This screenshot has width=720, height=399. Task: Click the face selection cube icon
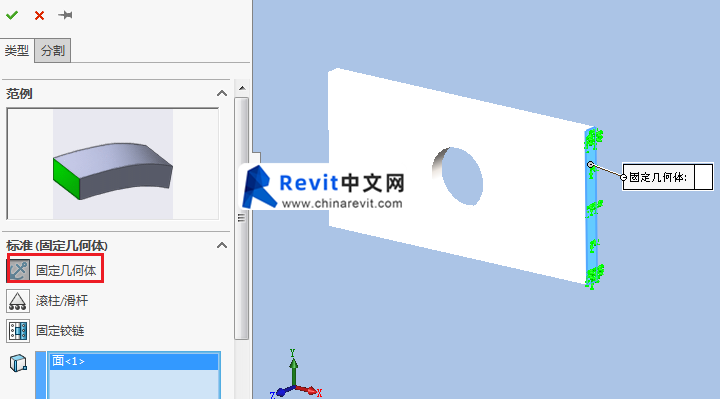(18, 363)
